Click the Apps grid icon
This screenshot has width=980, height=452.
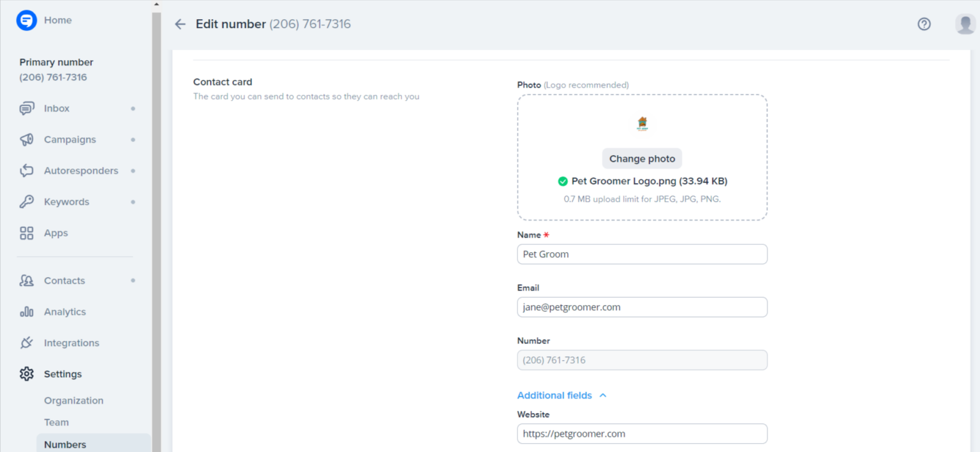(26, 233)
